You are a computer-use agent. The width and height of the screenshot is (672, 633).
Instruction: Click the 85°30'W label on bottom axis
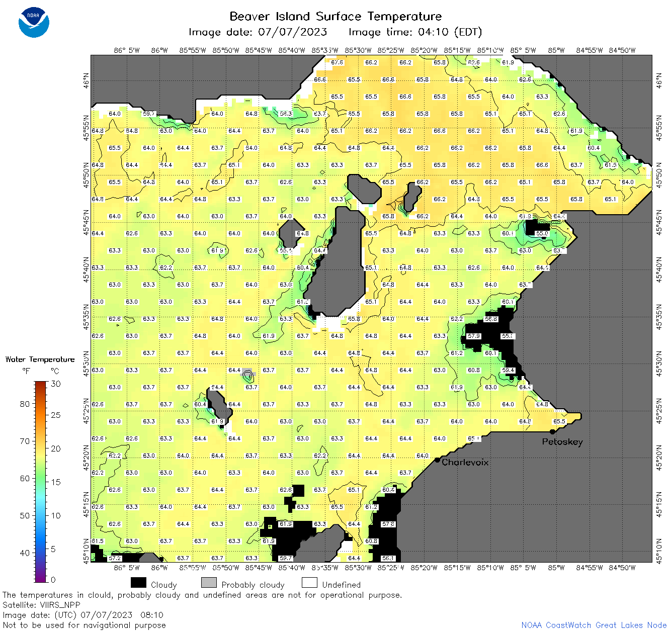(358, 568)
